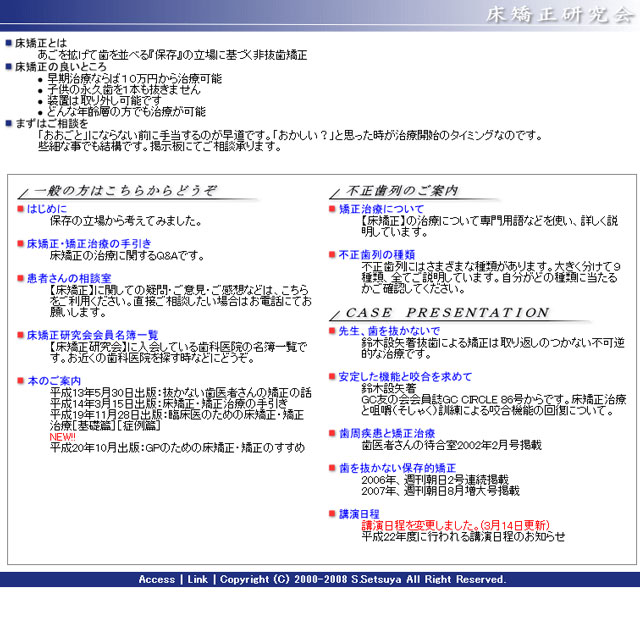Click the red NEW!! badge
This screenshot has width=640, height=640.
point(63,437)
